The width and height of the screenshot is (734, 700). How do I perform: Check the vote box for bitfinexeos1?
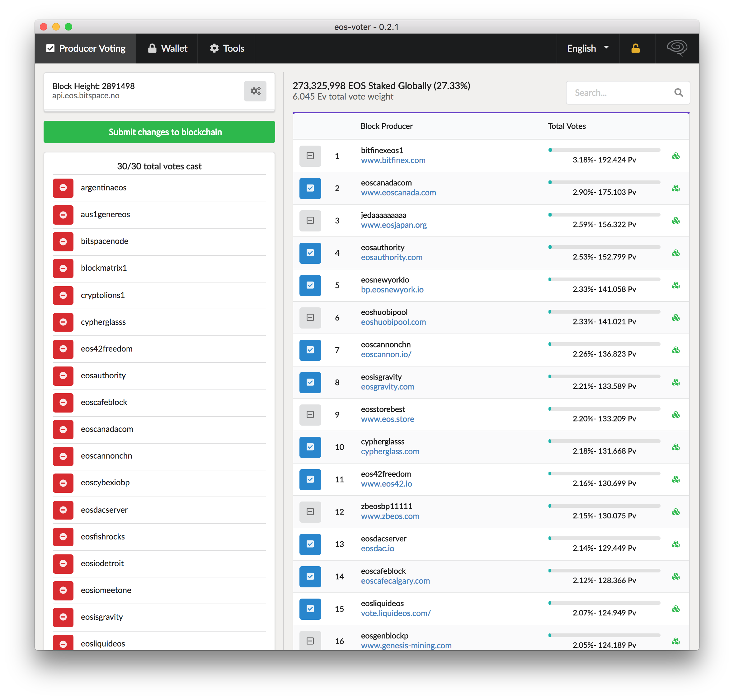[310, 156]
